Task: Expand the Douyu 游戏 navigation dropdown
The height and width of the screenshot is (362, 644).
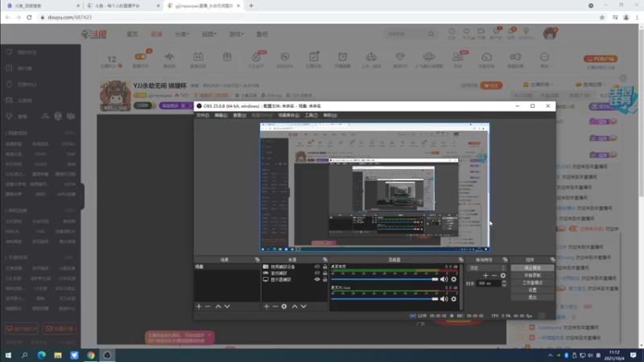Action: 236,34
